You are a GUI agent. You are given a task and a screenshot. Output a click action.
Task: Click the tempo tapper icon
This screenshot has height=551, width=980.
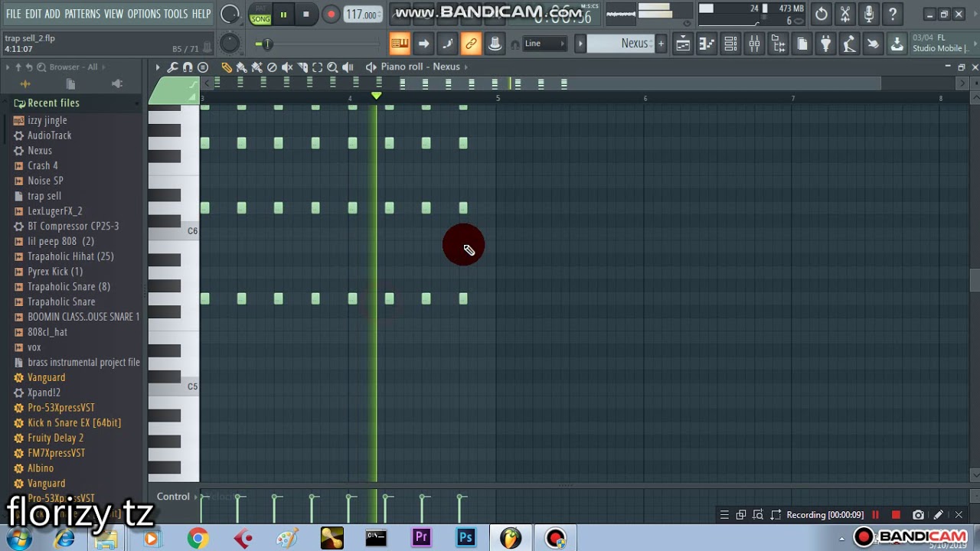pos(849,44)
